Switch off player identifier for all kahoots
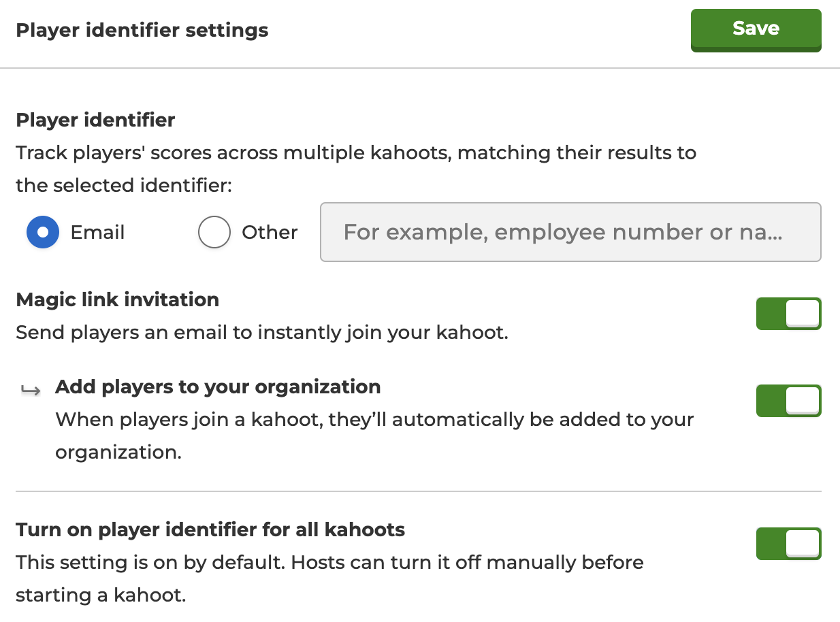Screen dimensions: 840x622 tap(788, 544)
